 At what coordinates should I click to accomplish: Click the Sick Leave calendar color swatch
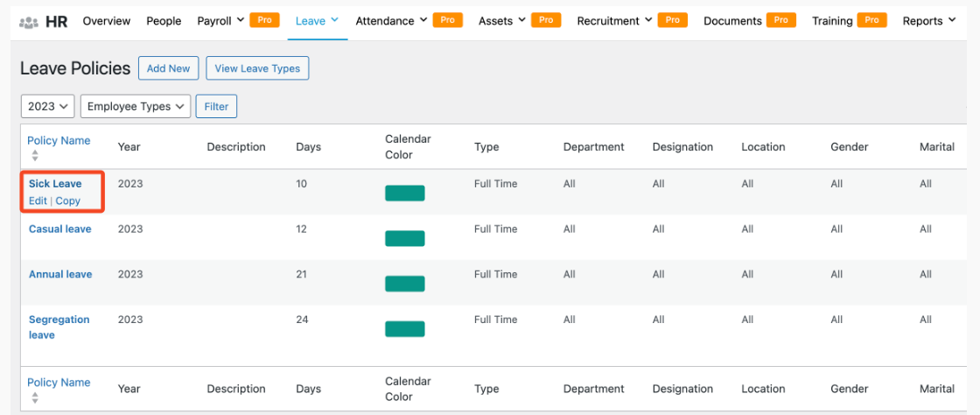pos(404,193)
